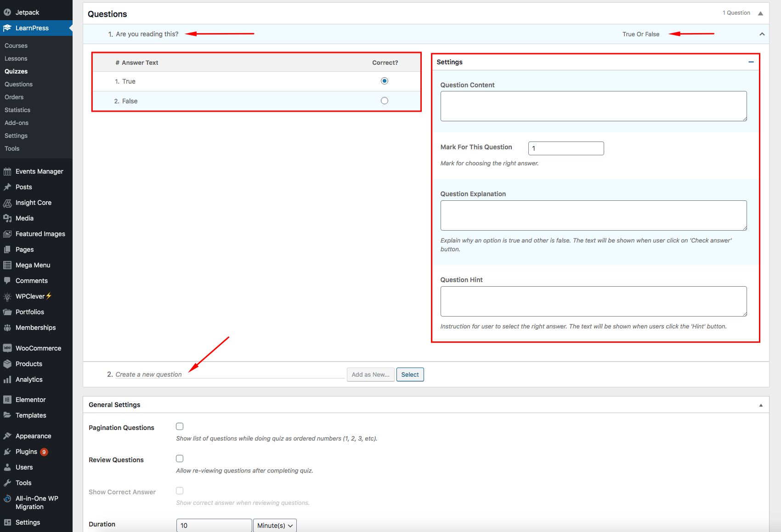Image resolution: width=781 pixels, height=532 pixels.
Task: Click the All-in-One WP Migration icon
Action: click(x=7, y=498)
